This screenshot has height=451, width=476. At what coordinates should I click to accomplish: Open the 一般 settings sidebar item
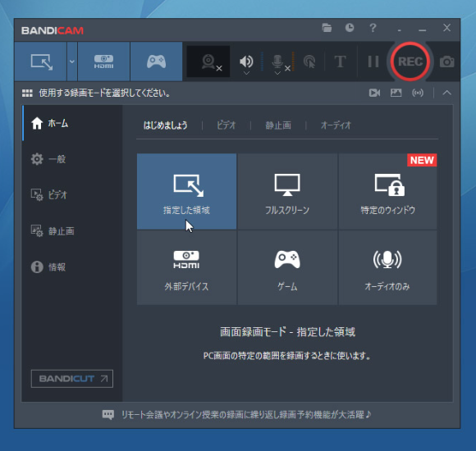pyautogui.click(x=72, y=159)
